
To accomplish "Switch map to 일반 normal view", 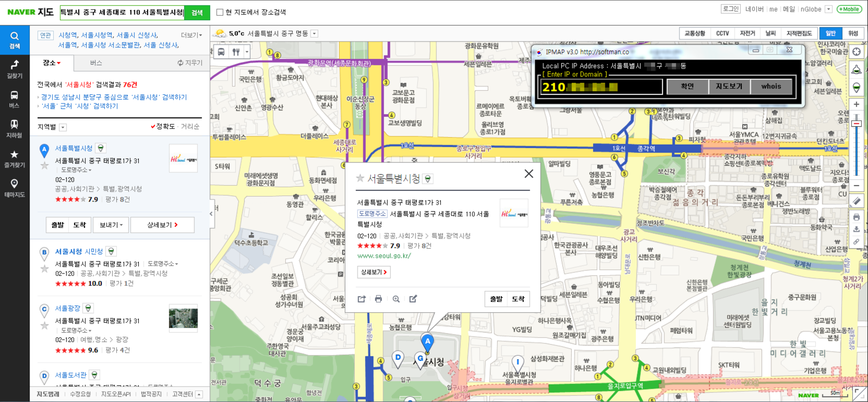I will tap(831, 34).
